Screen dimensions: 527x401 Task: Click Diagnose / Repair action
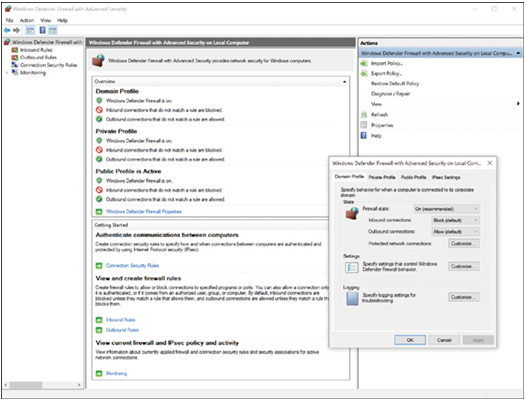coord(391,94)
